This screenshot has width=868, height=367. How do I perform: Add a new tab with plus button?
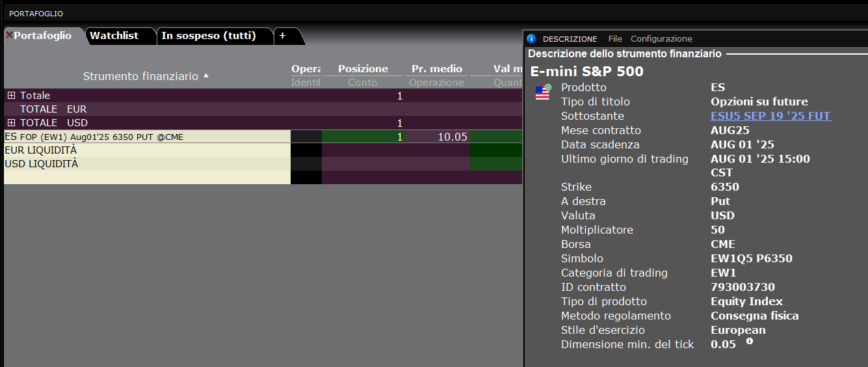point(282,36)
